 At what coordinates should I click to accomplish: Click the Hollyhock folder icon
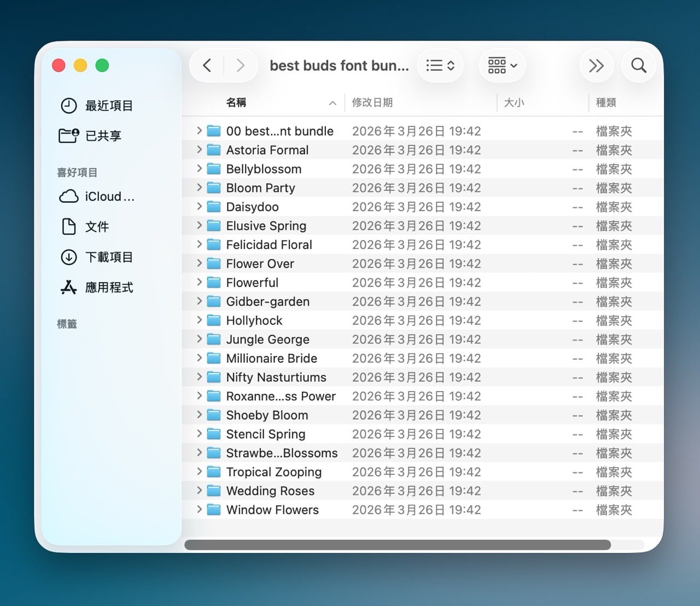[x=214, y=320]
